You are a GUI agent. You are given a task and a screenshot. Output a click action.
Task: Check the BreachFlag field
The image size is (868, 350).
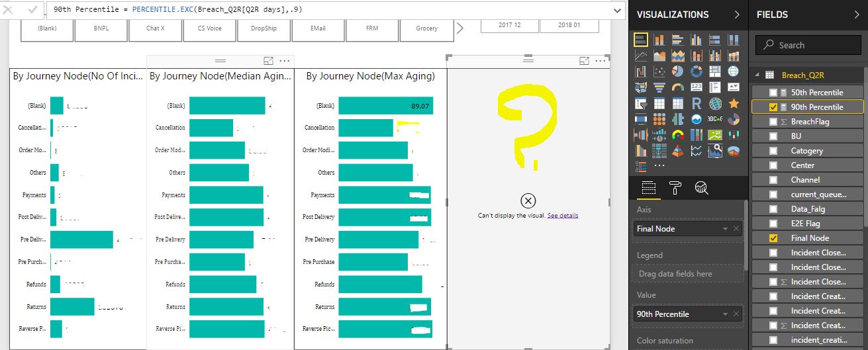773,122
